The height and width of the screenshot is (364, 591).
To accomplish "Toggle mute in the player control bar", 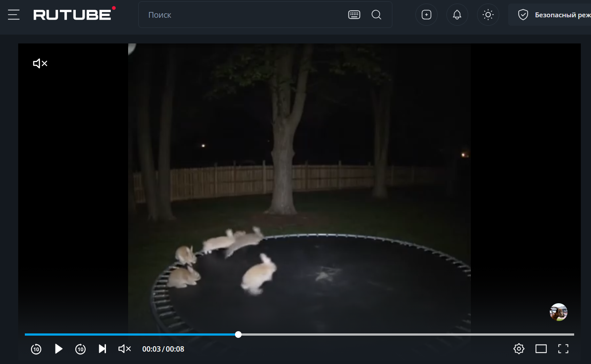I will click(x=125, y=349).
